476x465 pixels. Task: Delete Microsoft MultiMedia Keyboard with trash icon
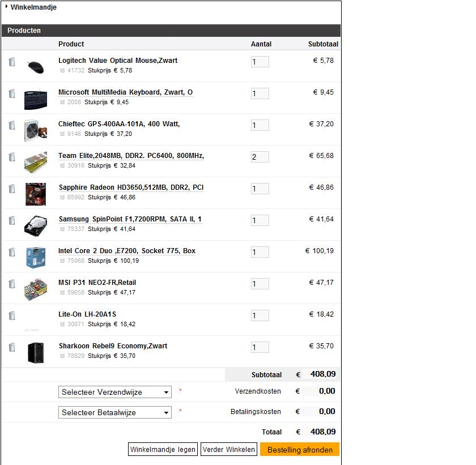click(12, 93)
